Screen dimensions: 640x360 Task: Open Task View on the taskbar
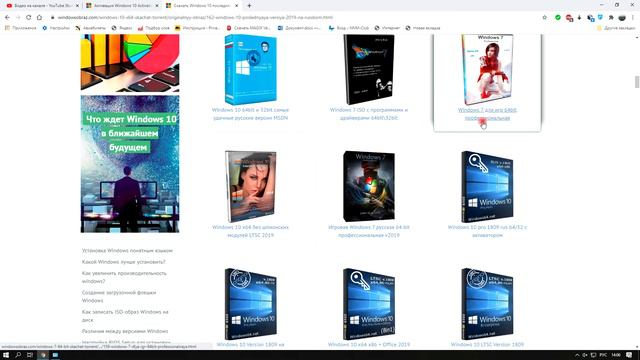(x=29, y=355)
